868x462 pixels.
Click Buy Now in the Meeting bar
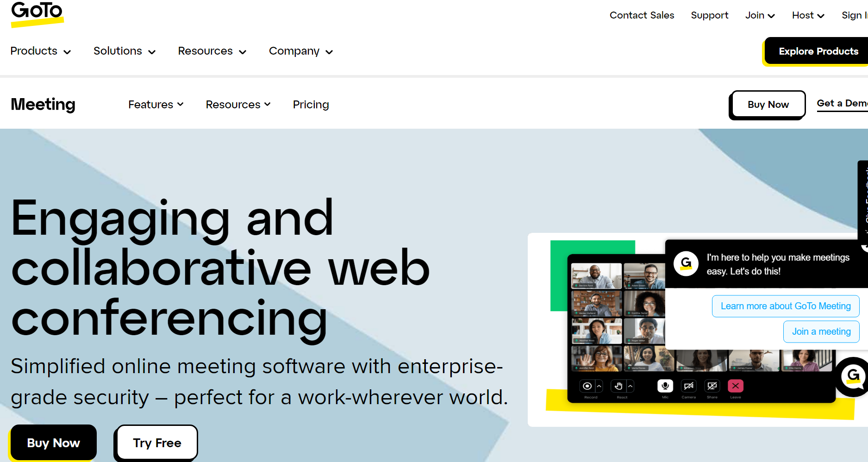coord(768,105)
